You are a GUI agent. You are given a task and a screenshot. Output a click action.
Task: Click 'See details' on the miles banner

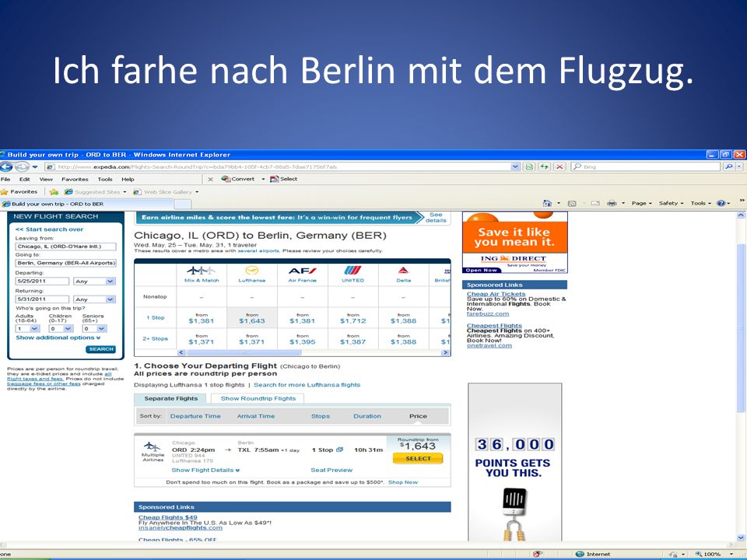click(436, 218)
